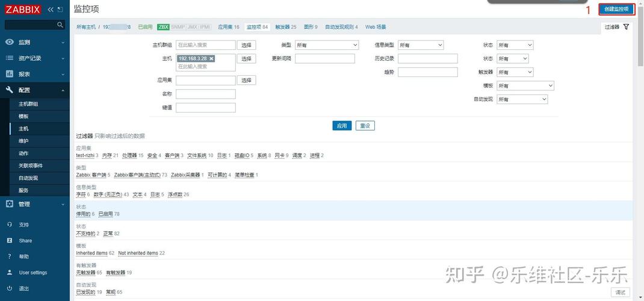Click the question mark icon for 帮助
Viewport: 644px width, 301px height.
(10, 256)
